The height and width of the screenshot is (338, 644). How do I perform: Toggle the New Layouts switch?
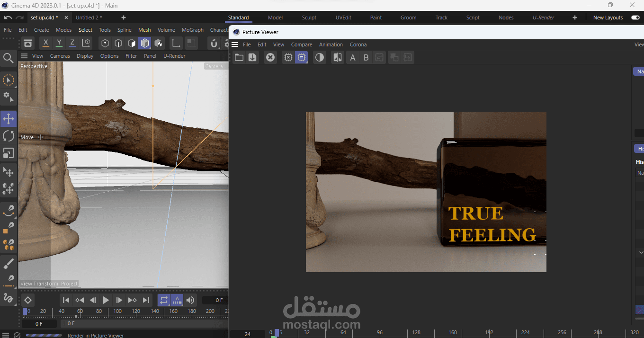pyautogui.click(x=635, y=18)
